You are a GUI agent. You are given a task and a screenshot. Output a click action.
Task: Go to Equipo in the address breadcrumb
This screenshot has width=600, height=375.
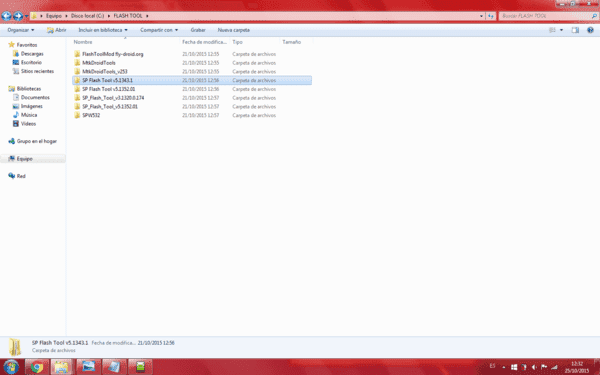pos(54,16)
